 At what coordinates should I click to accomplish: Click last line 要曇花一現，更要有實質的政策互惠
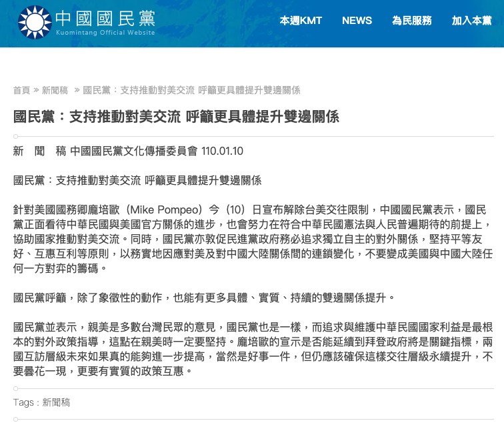pos(103,371)
